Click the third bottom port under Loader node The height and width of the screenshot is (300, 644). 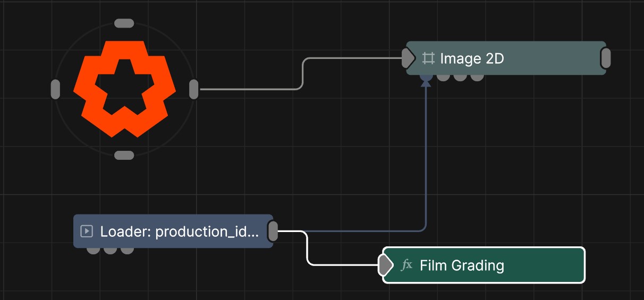(127, 250)
